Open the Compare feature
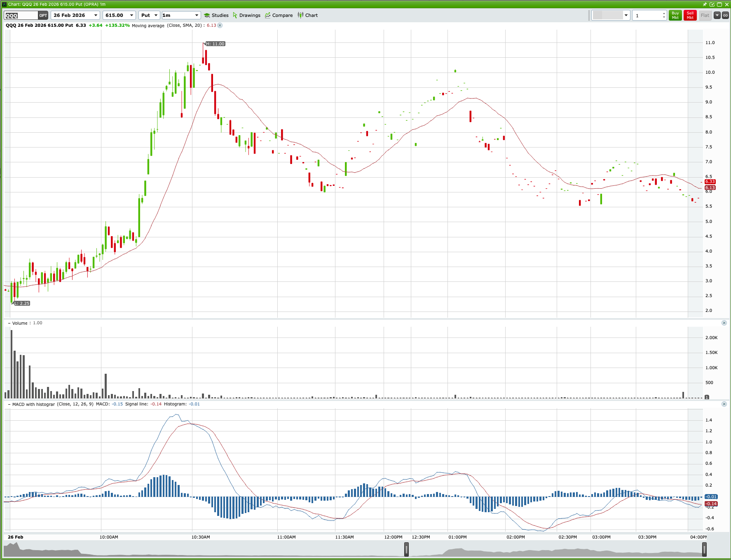Viewport: 731px width, 560px height. coord(279,15)
